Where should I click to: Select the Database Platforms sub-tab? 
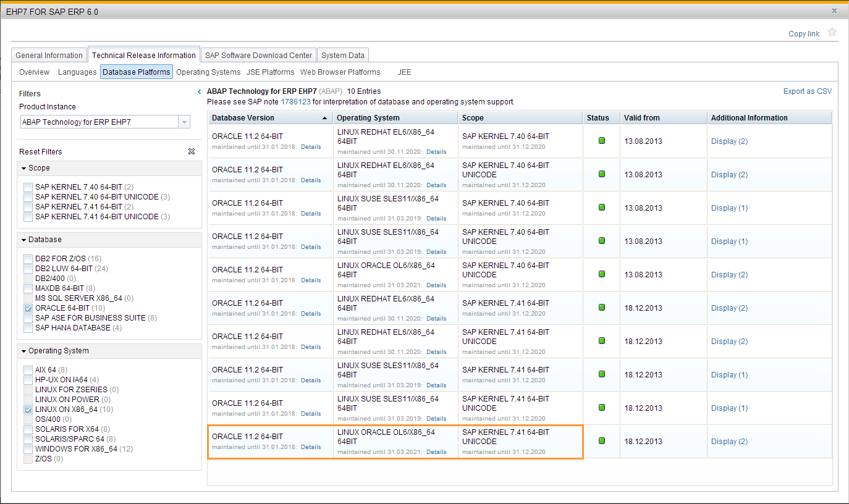pos(137,72)
